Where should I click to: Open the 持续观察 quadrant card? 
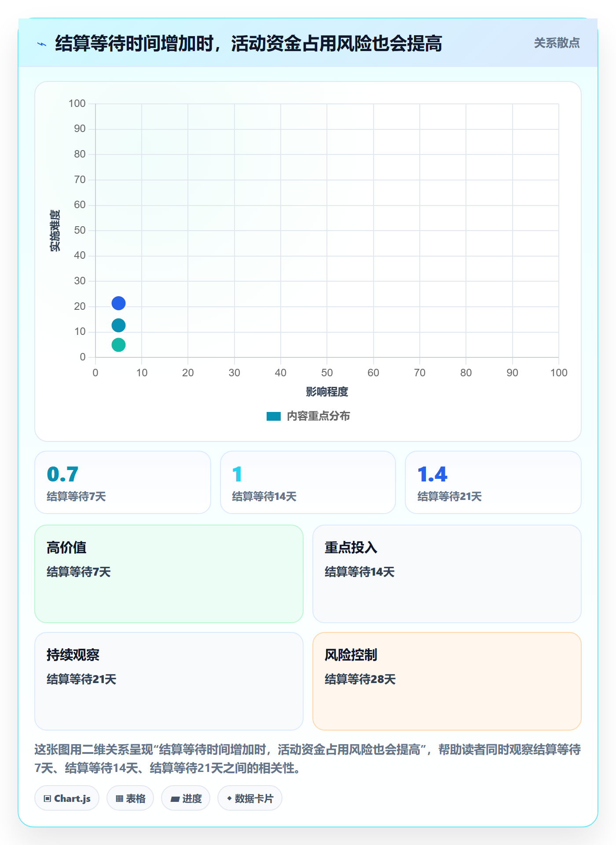coord(169,681)
